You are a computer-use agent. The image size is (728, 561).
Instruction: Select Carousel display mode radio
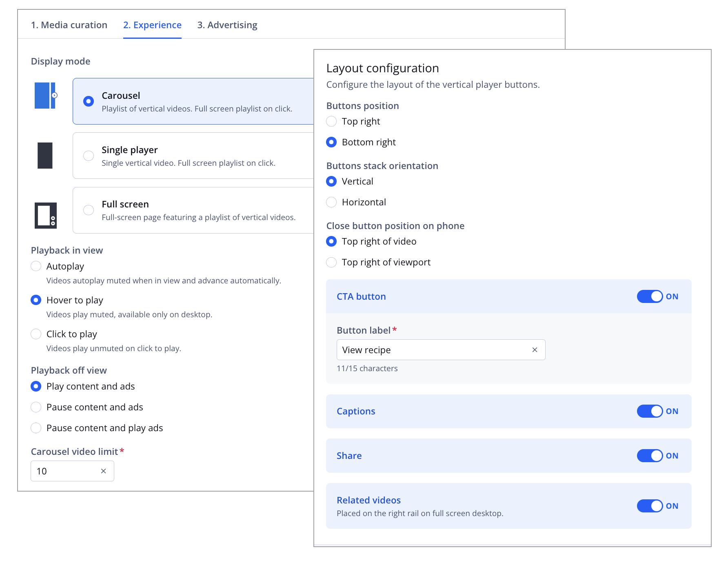coord(89,101)
